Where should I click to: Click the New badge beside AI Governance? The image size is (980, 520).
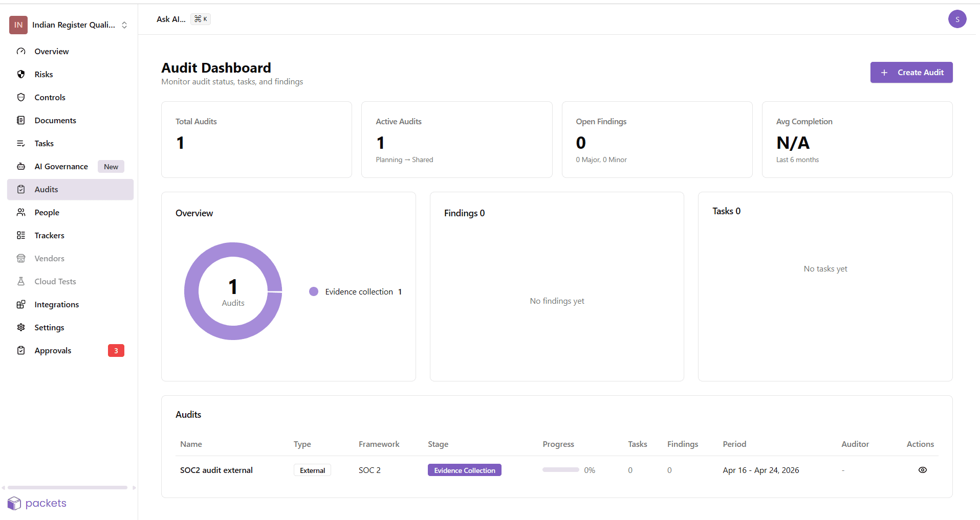[111, 166]
